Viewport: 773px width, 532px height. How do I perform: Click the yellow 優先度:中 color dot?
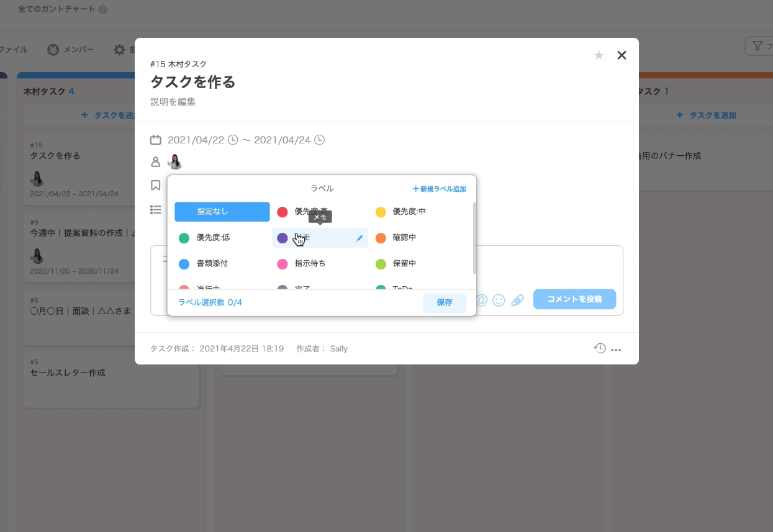pyautogui.click(x=381, y=212)
